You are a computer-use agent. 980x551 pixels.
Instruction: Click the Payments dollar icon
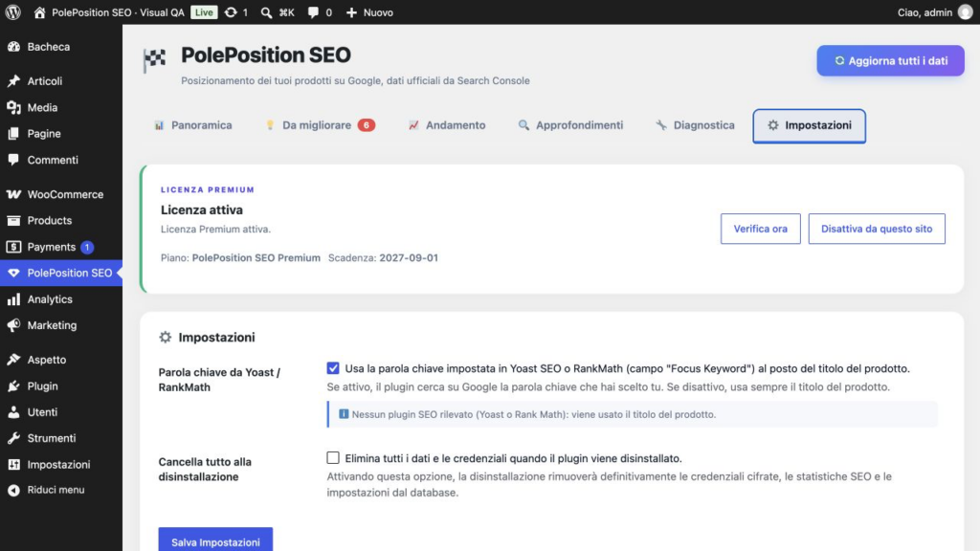click(13, 247)
